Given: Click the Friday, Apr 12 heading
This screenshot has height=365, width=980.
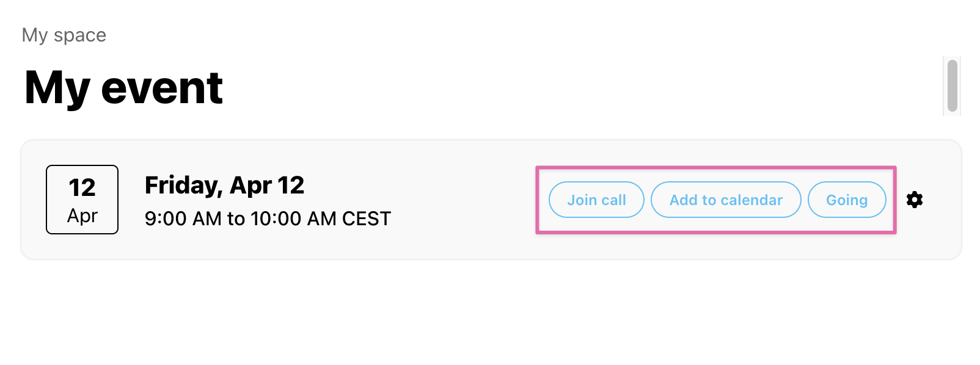Looking at the screenshot, I should 224,186.
